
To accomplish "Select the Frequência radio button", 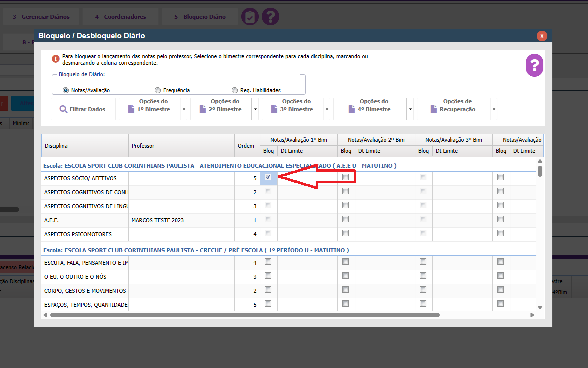I will 158,90.
